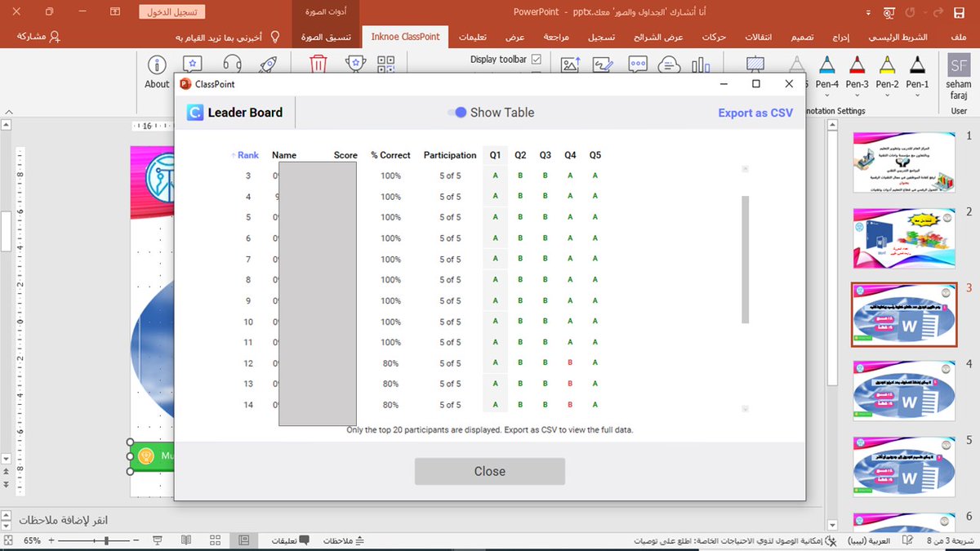980x551 pixels.
Task: Click the ملاحظات notes button in status bar
Action: [x=344, y=540]
